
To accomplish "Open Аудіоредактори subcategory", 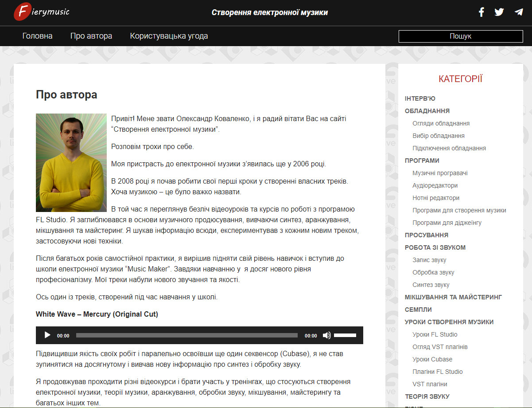I will coord(435,185).
